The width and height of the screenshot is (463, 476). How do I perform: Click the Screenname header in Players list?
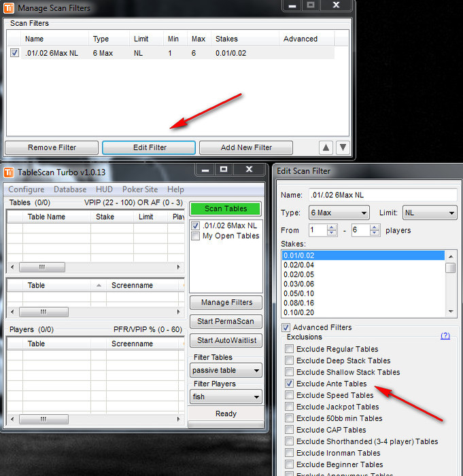click(x=143, y=343)
